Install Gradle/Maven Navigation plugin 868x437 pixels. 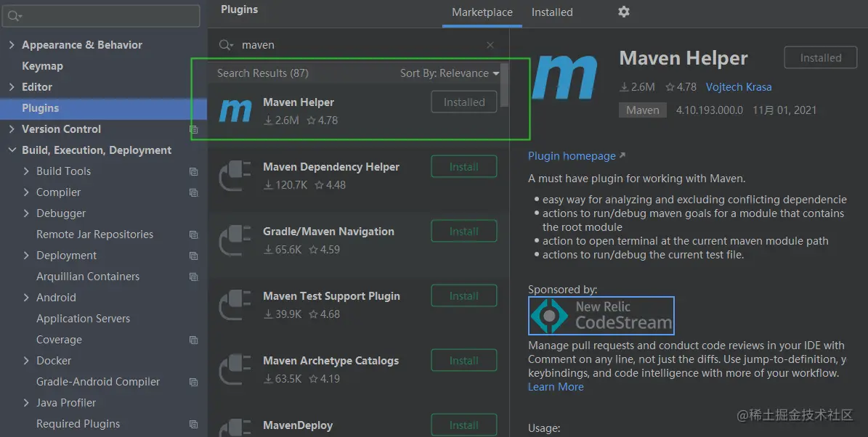pos(464,232)
